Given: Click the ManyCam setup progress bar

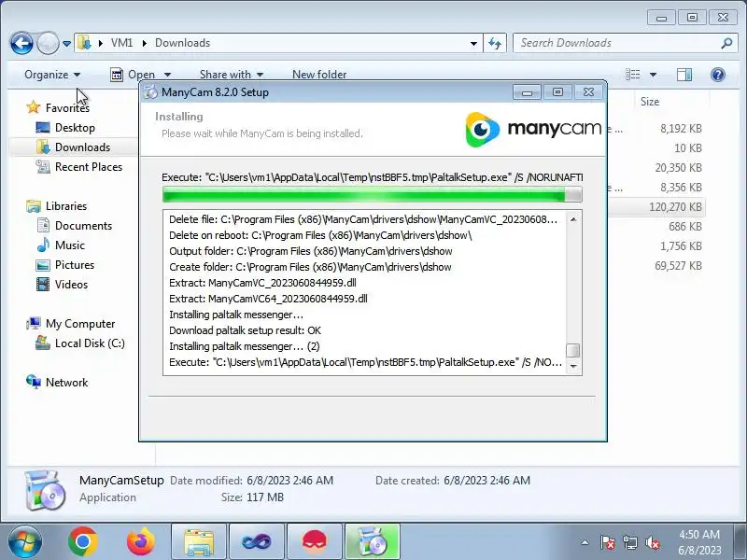Looking at the screenshot, I should click(x=372, y=194).
